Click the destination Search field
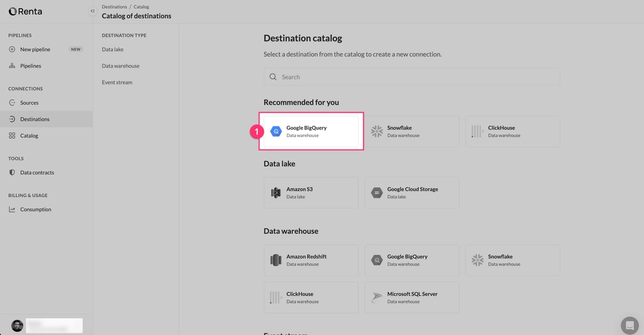This screenshot has height=335, width=644. [x=411, y=77]
